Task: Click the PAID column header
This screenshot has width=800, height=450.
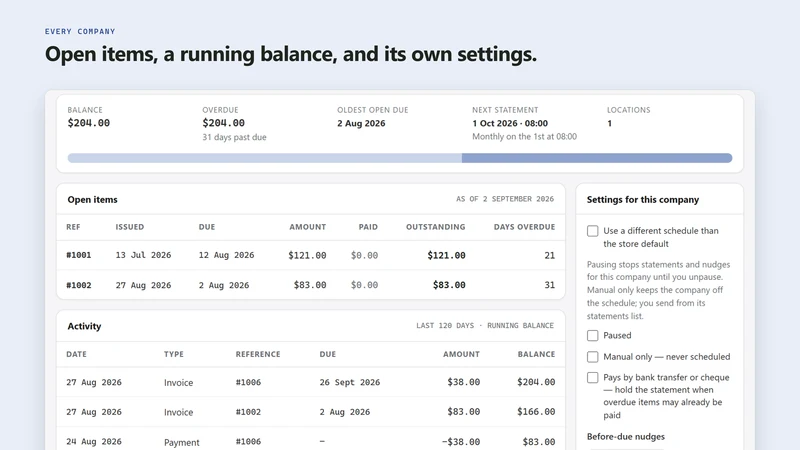Action: point(368,227)
